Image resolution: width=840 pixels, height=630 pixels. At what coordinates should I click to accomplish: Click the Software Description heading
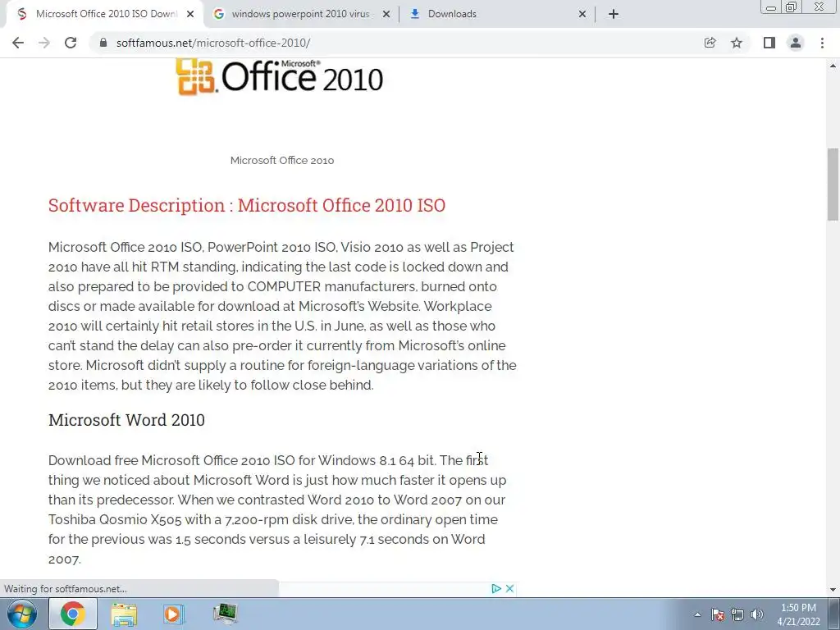[x=246, y=205]
